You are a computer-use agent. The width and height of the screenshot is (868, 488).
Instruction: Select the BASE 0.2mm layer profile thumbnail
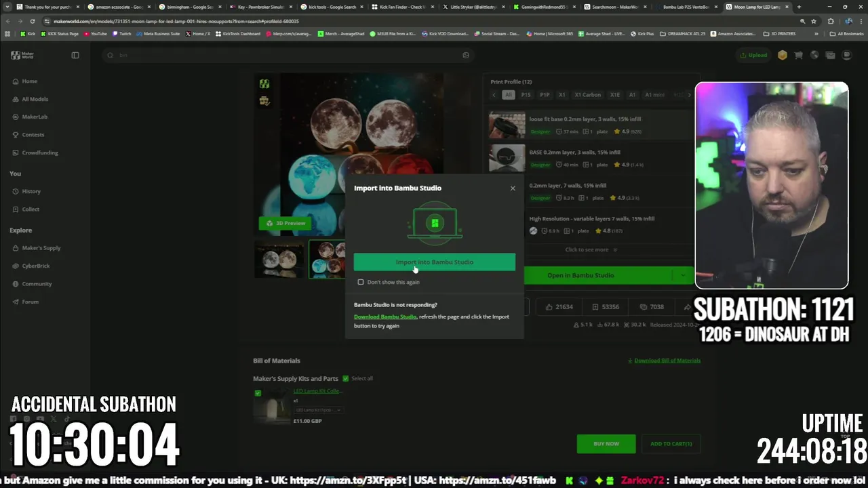tap(507, 158)
